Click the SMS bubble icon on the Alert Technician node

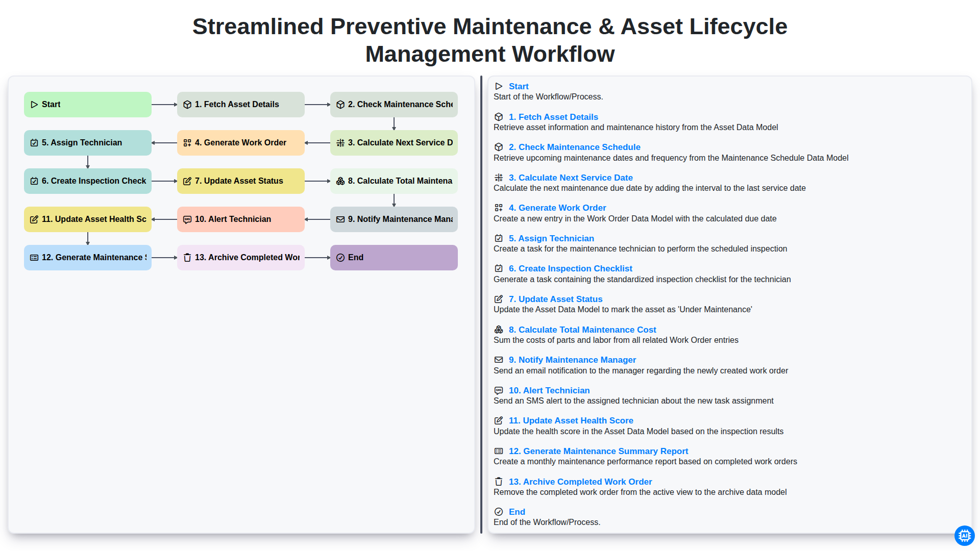pyautogui.click(x=187, y=219)
